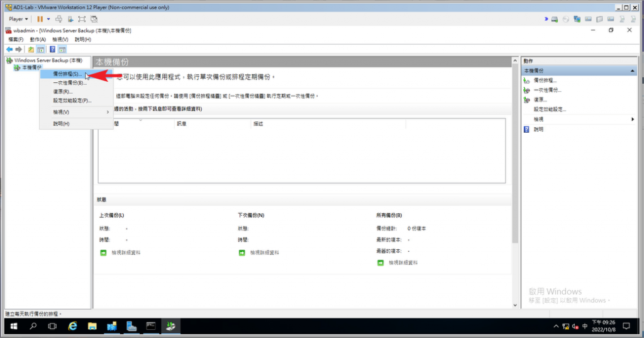
Task: Open Internet Explorer from the taskbar
Action: [x=73, y=326]
